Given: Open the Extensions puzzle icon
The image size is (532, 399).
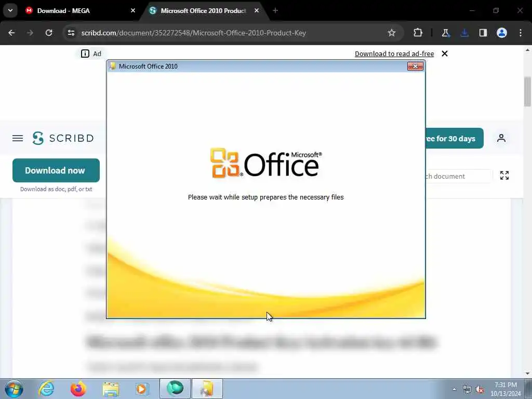Looking at the screenshot, I should point(418,33).
